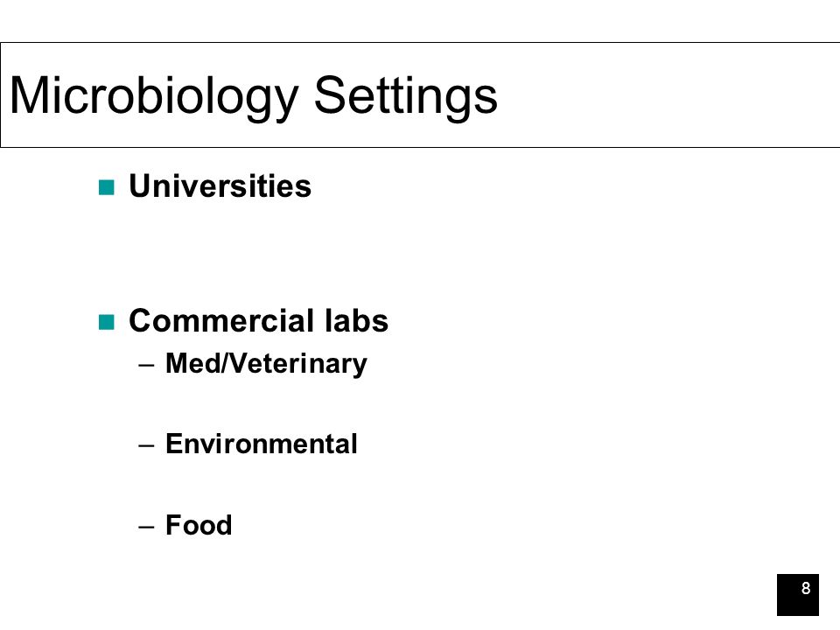Select the Food sub-item text
840x630 pixels.
pyautogui.click(x=199, y=525)
